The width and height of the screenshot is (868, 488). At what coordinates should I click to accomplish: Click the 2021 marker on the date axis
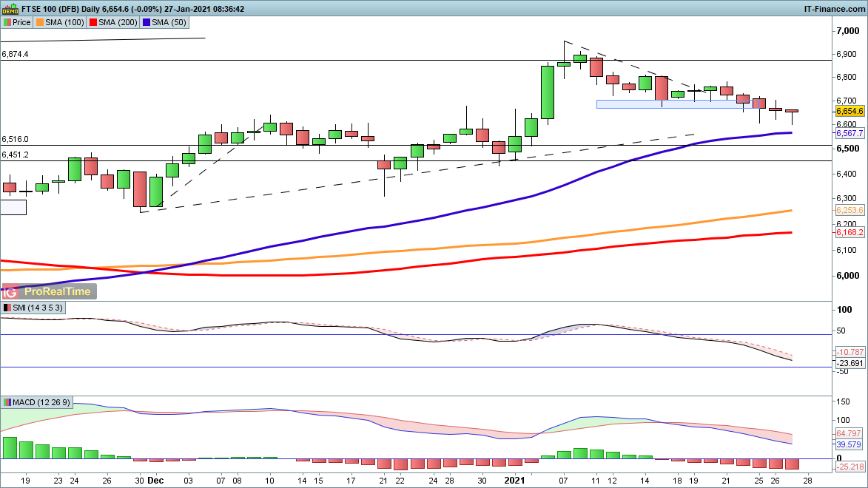pos(514,478)
